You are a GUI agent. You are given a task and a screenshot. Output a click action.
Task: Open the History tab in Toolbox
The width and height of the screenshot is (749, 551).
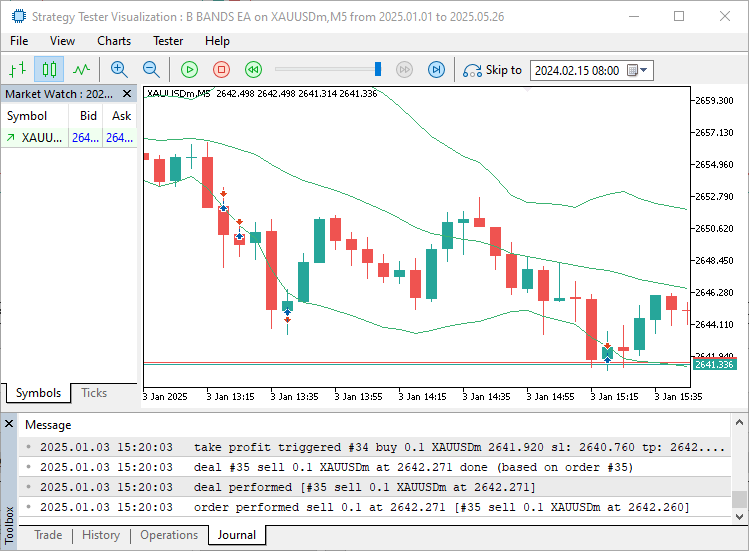[101, 535]
